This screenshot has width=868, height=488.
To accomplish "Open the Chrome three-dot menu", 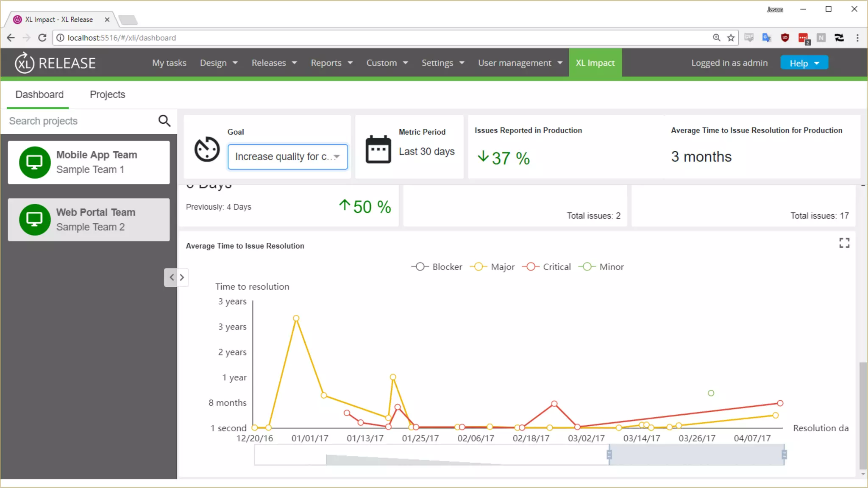I will pyautogui.click(x=857, y=38).
